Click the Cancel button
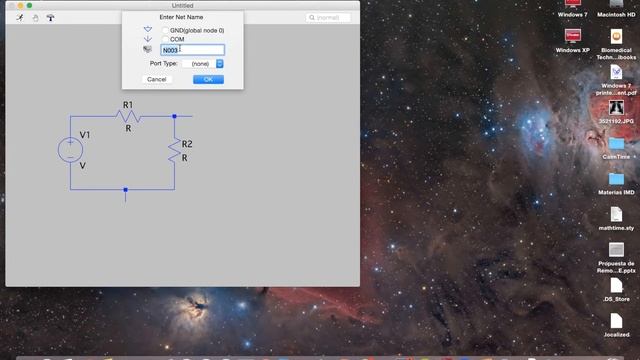The image size is (640, 360). coord(157,79)
